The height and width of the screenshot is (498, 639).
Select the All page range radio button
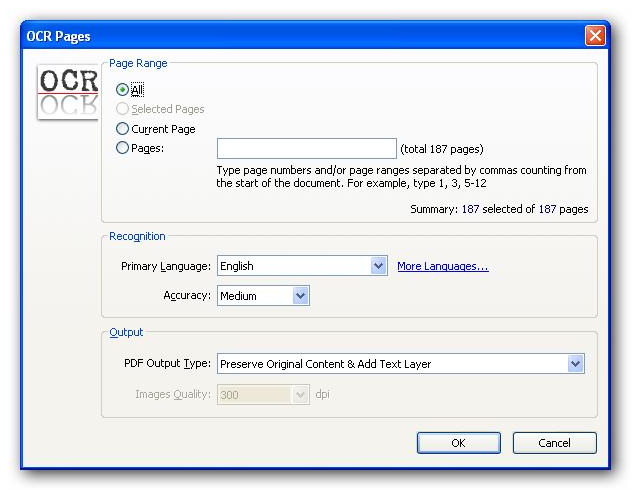tap(122, 90)
